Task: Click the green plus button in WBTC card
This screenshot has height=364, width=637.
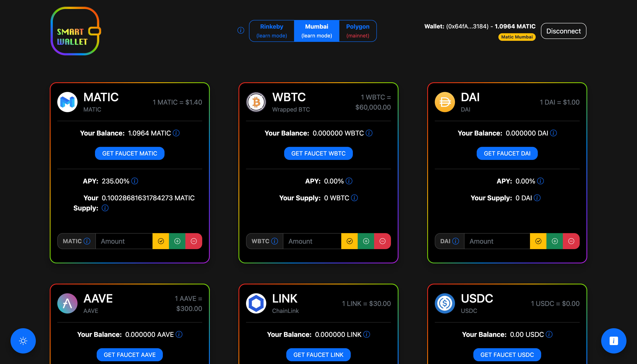Action: pos(366,241)
